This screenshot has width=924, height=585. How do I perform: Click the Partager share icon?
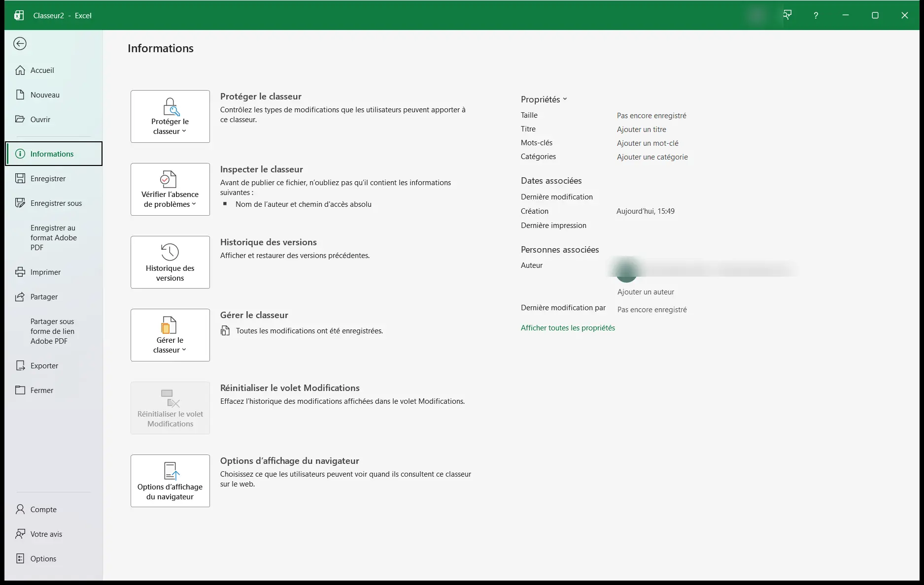20,296
